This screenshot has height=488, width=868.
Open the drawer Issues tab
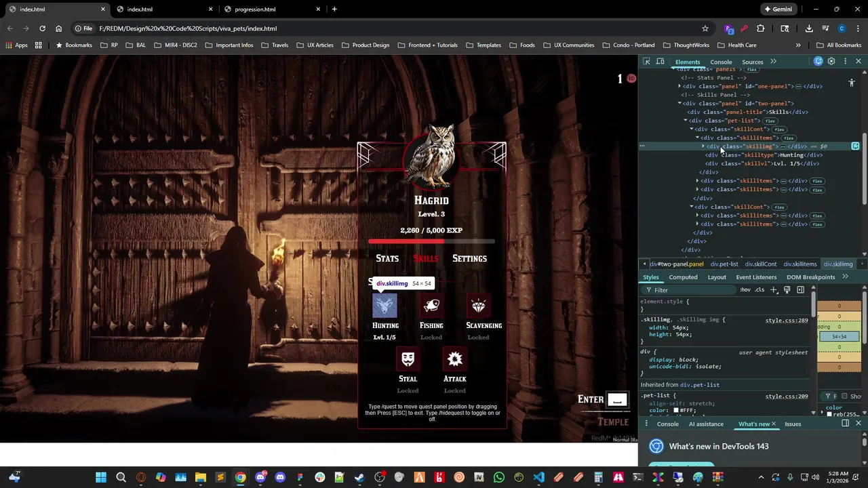coord(793,424)
